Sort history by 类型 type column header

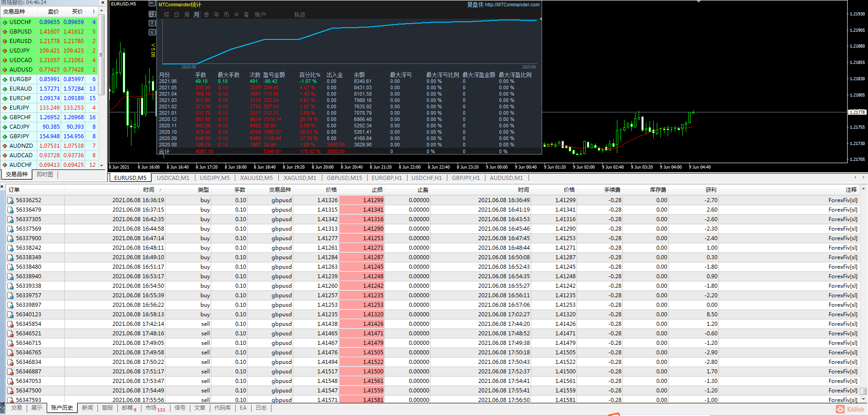(x=188, y=190)
